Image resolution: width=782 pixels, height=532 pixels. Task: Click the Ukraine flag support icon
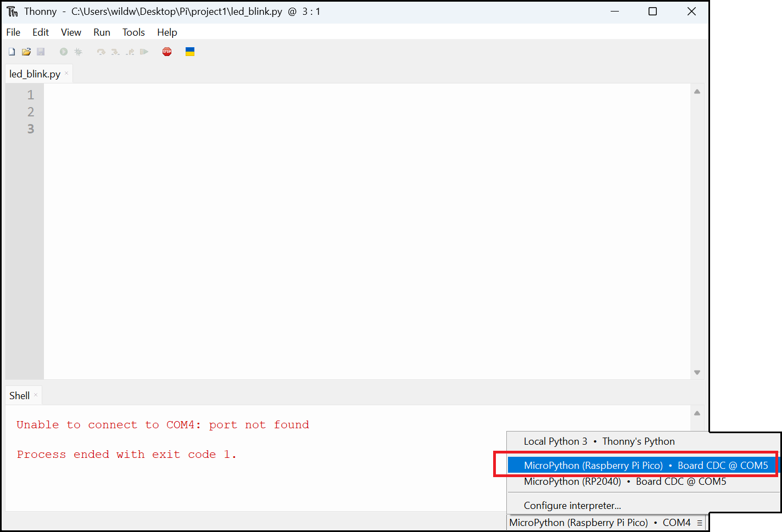190,52
